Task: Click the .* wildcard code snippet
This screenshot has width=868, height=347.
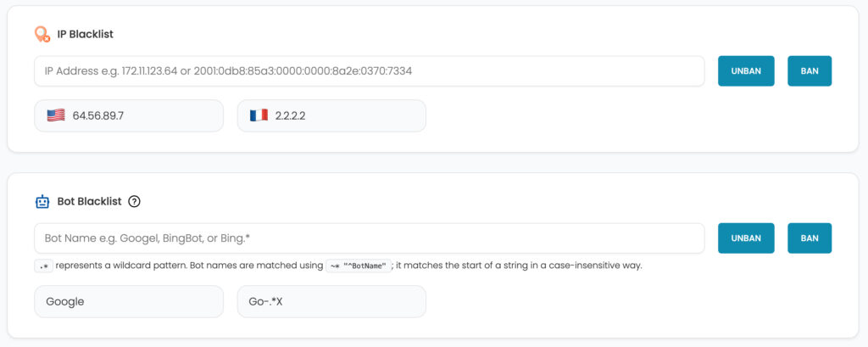Action: point(44,266)
